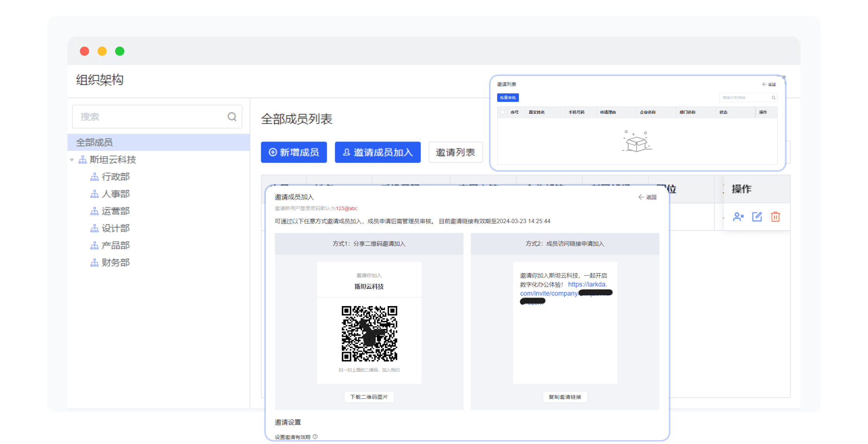Click the red close window dot

(x=84, y=51)
